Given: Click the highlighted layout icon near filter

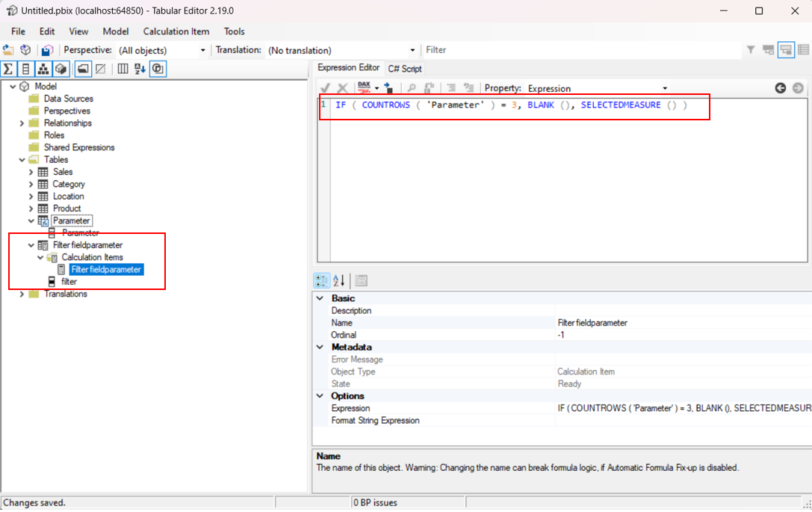Looking at the screenshot, I should 786,50.
